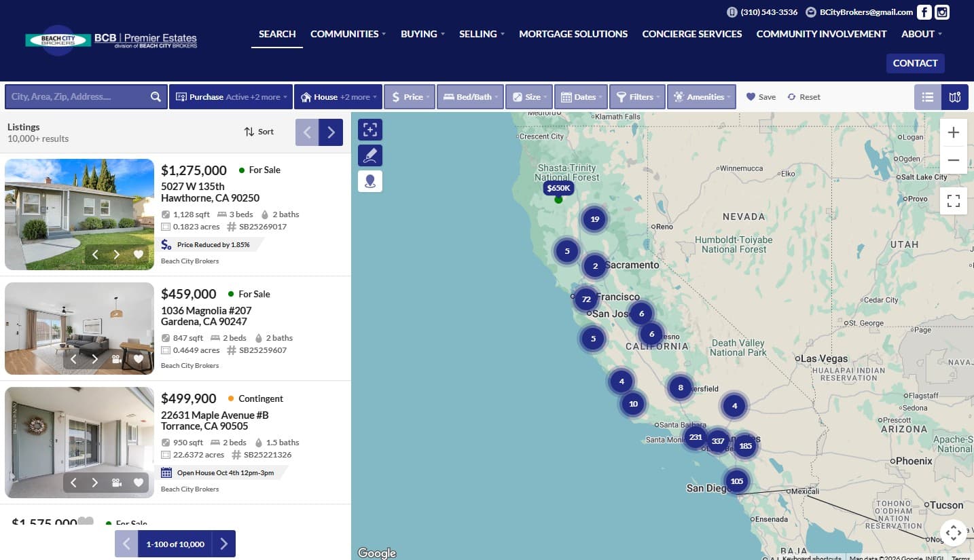Screen dimensions: 974x560
Task: Expand the Amenities dropdown
Action: (x=702, y=97)
